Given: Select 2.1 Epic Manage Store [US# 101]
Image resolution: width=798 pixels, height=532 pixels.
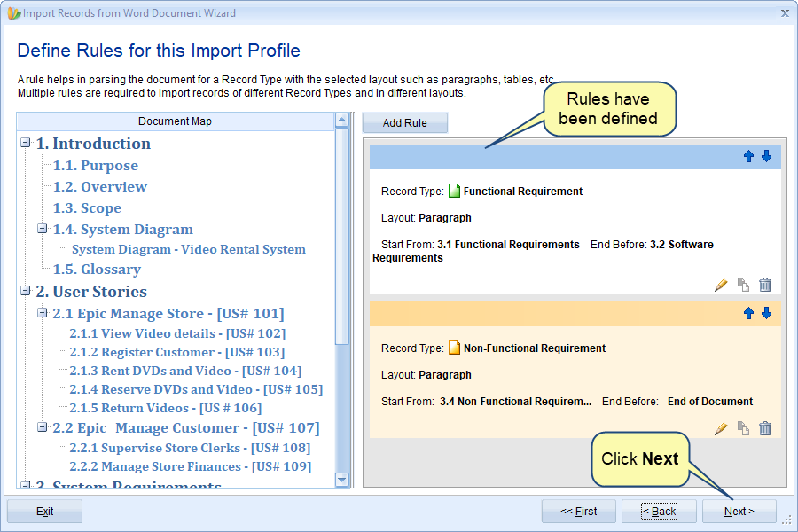Looking at the screenshot, I should click(x=168, y=314).
